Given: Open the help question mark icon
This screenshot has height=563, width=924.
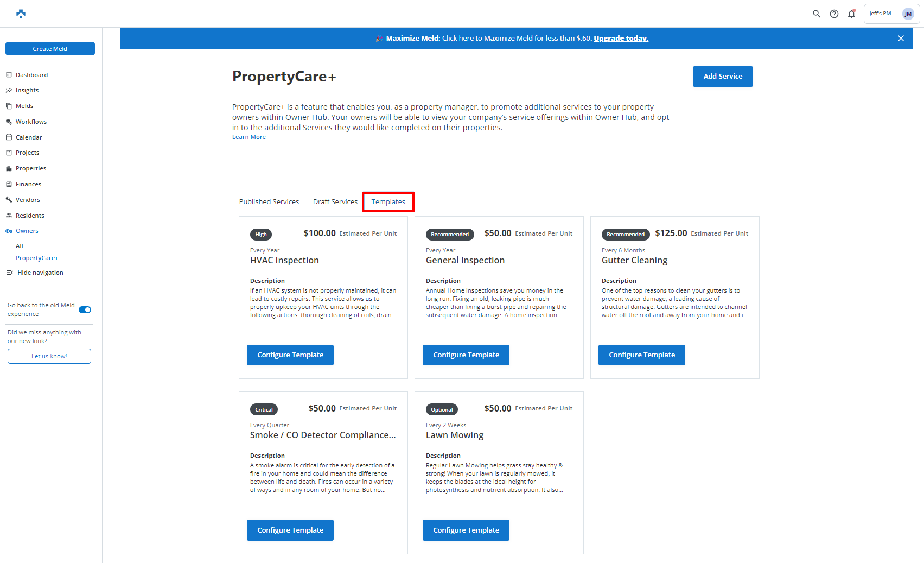Looking at the screenshot, I should (x=834, y=14).
